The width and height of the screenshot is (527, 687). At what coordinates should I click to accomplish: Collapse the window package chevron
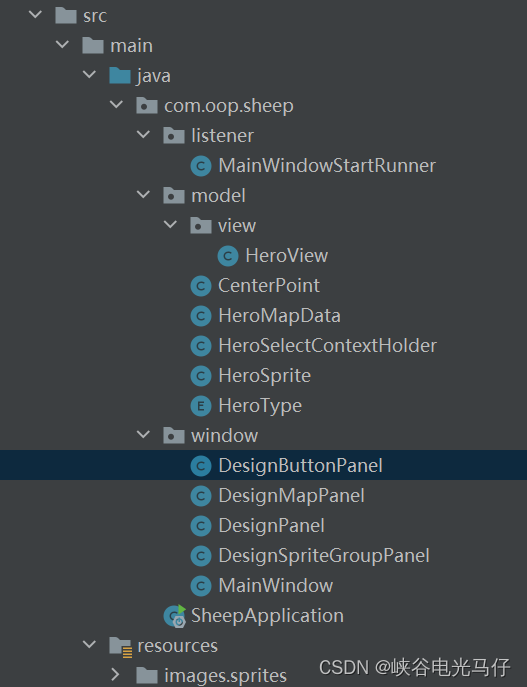pyautogui.click(x=143, y=434)
